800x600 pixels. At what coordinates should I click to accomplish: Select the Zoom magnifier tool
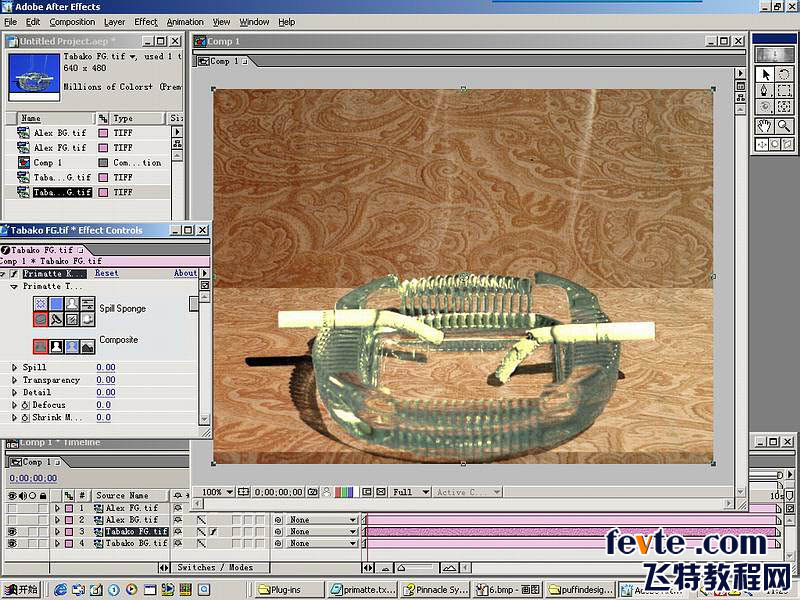pyautogui.click(x=783, y=126)
